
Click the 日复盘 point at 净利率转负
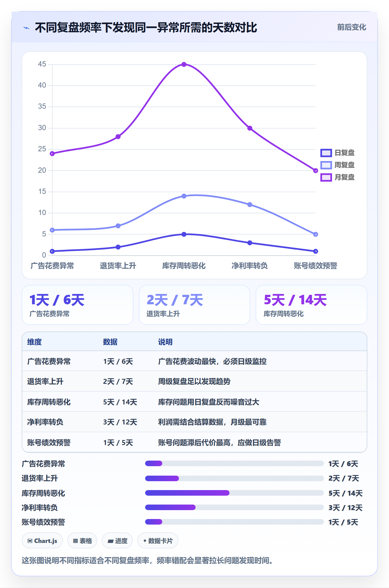pyautogui.click(x=250, y=243)
